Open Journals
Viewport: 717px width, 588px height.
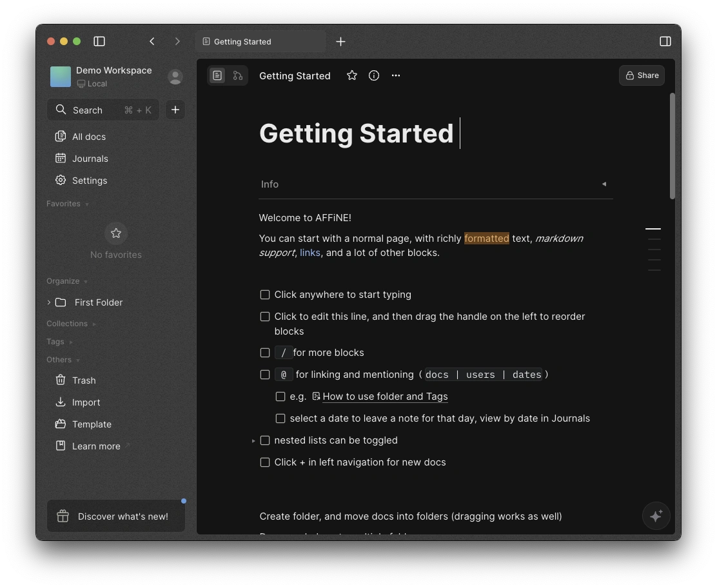pos(90,159)
